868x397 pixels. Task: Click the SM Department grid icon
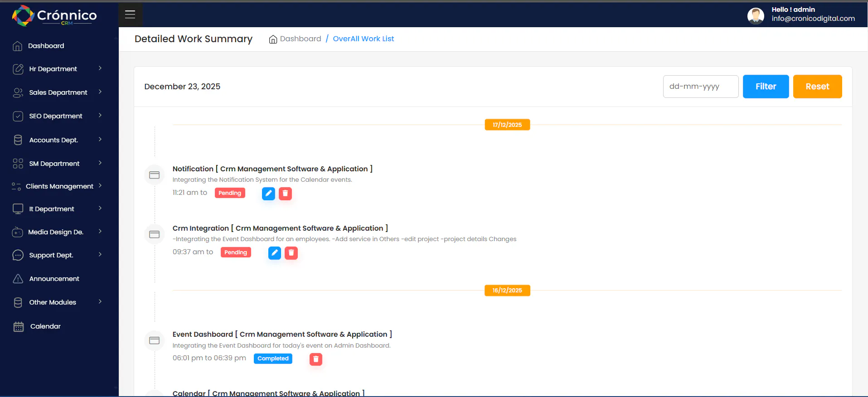click(18, 164)
